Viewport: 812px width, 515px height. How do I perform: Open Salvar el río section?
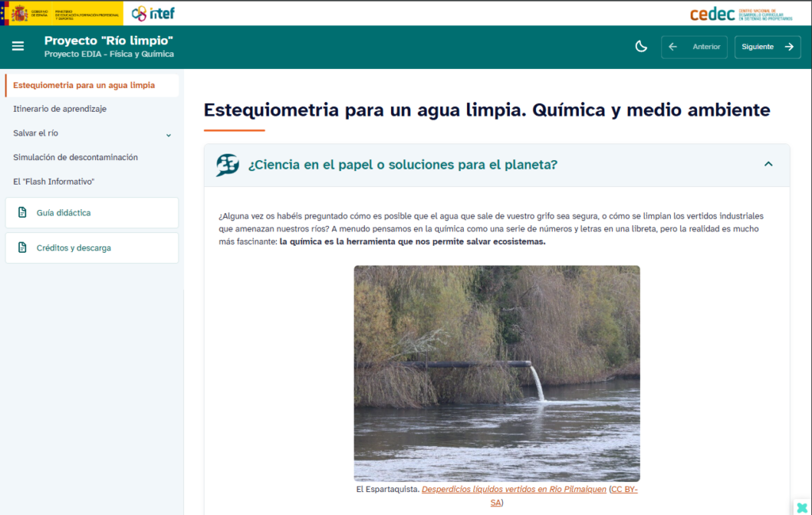36,133
